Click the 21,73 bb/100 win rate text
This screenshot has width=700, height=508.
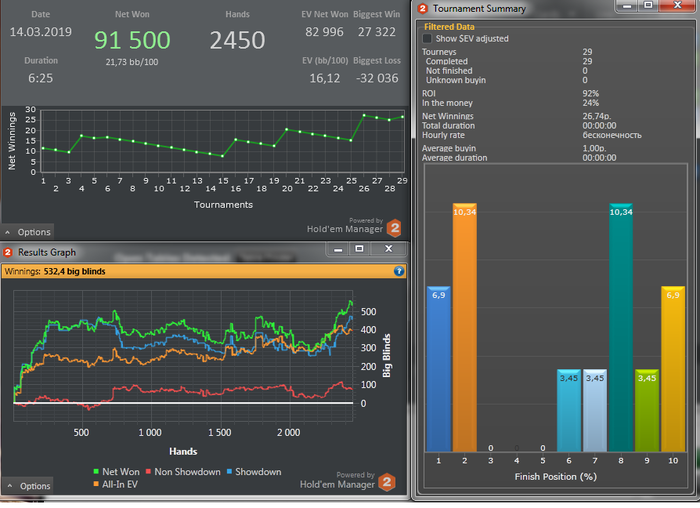coord(132,62)
